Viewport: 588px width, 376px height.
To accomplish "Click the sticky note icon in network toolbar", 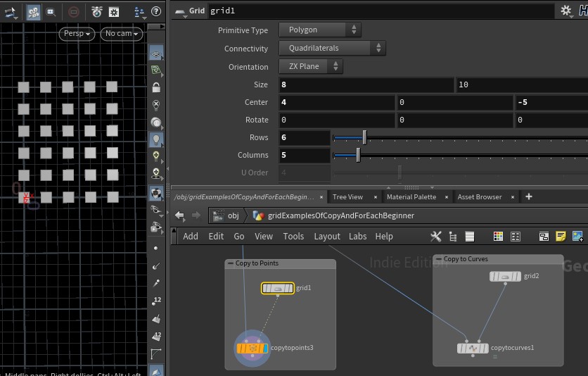I will pos(561,237).
